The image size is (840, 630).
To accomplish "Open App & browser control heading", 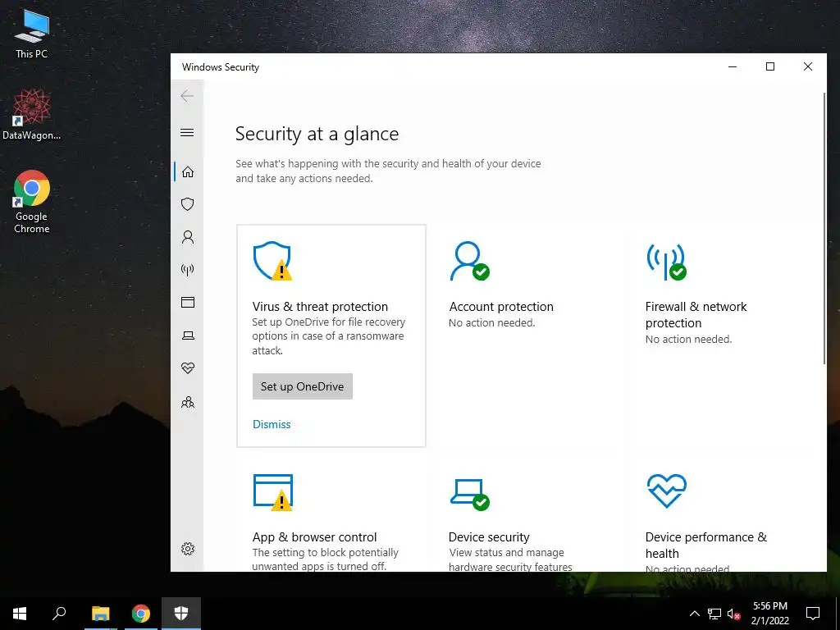I will click(x=314, y=536).
